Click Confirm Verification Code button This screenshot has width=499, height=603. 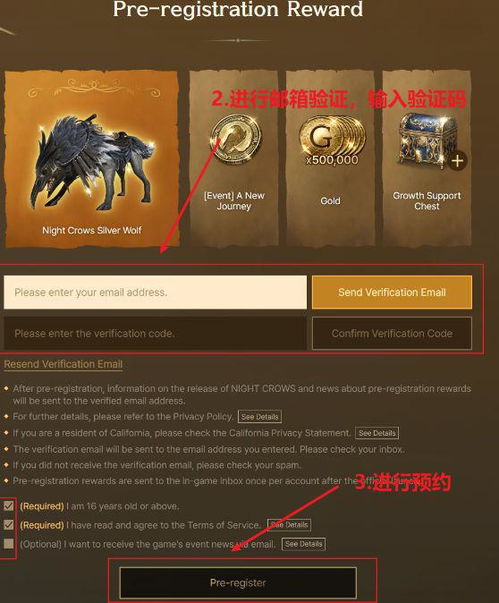pyautogui.click(x=392, y=333)
